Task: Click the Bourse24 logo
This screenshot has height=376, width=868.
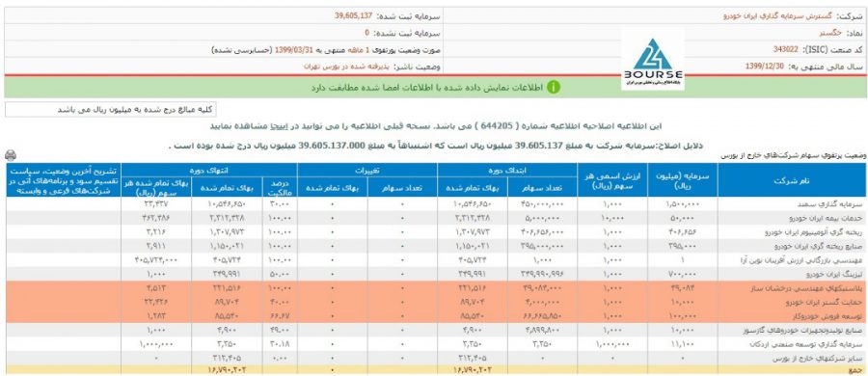Action: (x=653, y=59)
